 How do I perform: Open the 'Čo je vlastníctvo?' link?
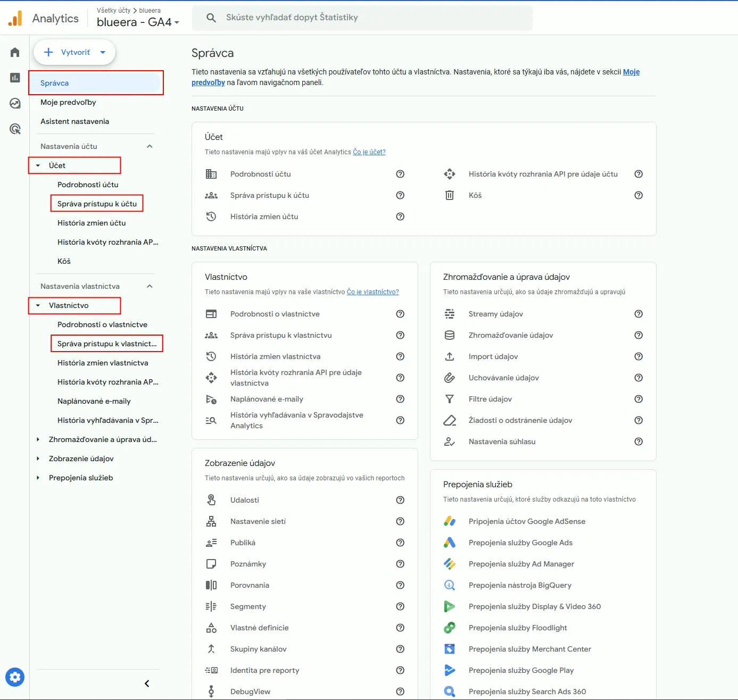point(372,292)
